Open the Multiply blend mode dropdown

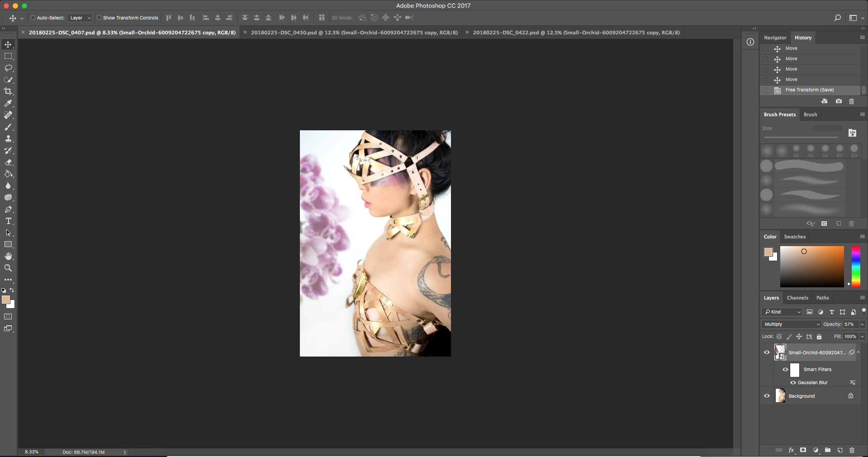[792, 324]
